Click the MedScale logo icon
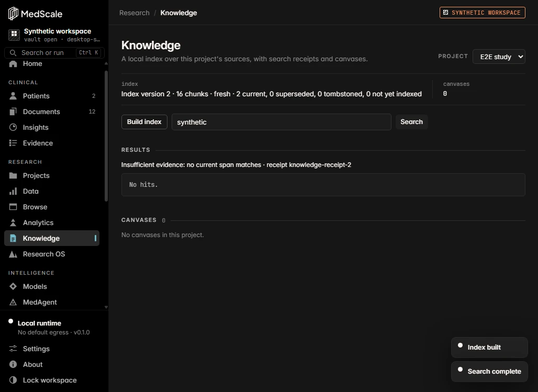Viewport: 538px width, 392px height. [13, 14]
